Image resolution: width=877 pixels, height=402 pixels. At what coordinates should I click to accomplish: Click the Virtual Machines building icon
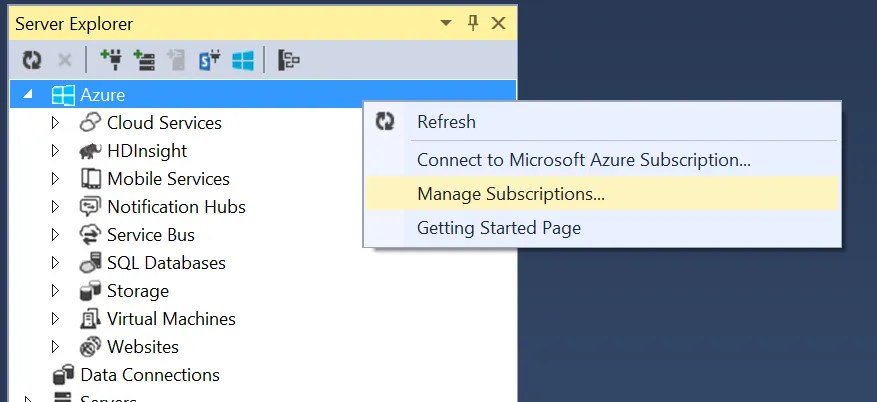tap(90, 319)
